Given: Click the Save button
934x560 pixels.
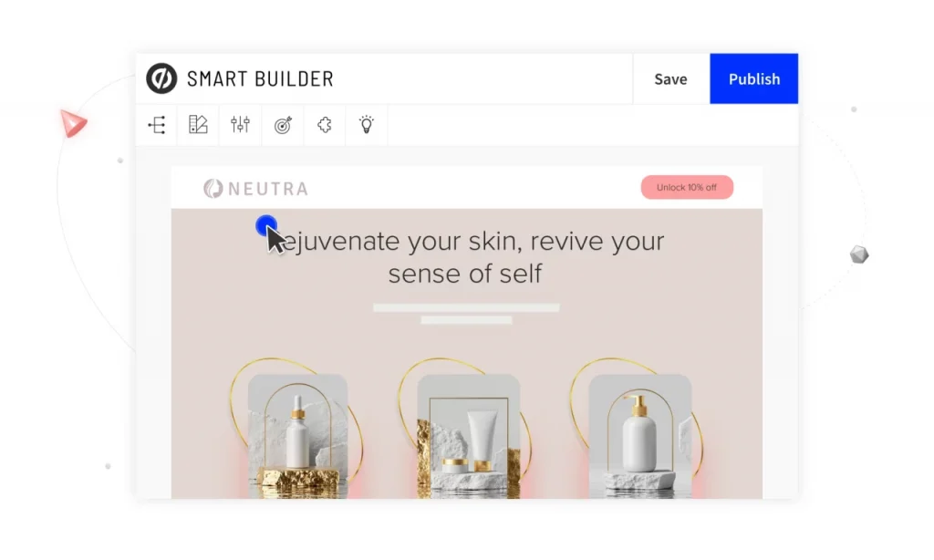Looking at the screenshot, I should 670,78.
